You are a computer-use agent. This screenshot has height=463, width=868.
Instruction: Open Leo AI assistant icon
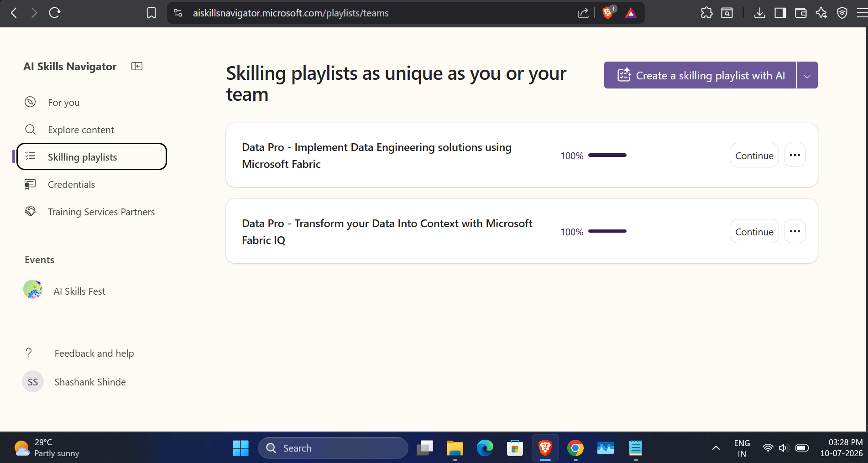821,13
